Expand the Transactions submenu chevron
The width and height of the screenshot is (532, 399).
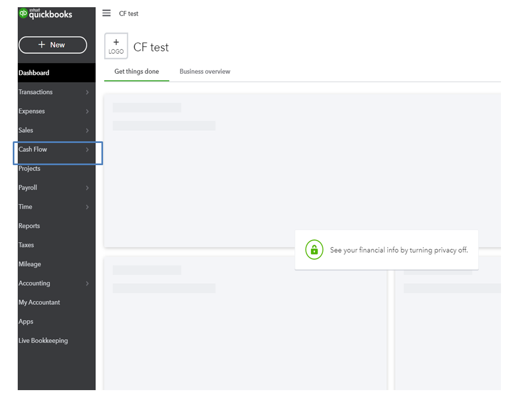tap(87, 93)
